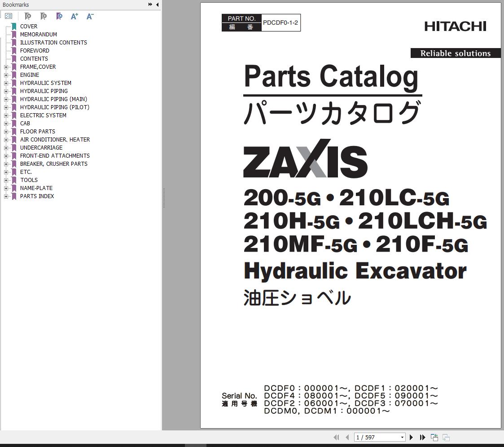Click the find previous bookmark icon
Image resolution: width=504 pixels, height=447 pixels.
click(28, 16)
